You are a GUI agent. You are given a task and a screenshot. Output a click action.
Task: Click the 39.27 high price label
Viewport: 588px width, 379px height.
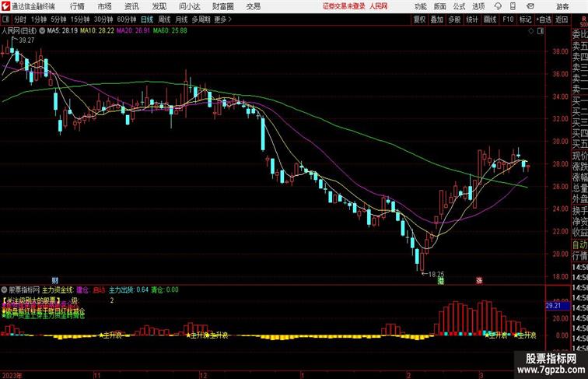26,40
